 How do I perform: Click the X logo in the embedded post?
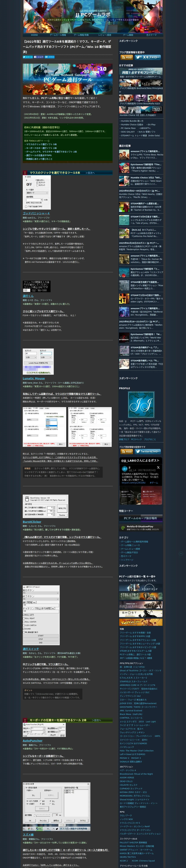158,467
